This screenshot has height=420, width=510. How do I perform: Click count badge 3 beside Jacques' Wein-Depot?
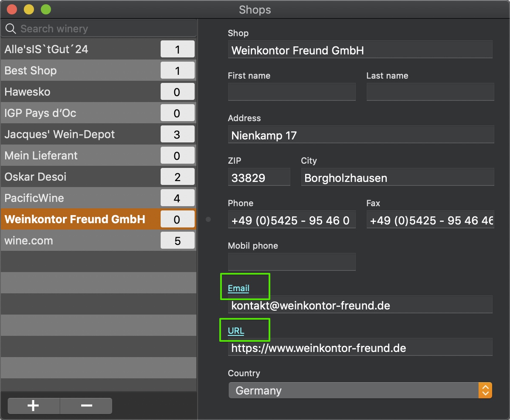(x=178, y=134)
